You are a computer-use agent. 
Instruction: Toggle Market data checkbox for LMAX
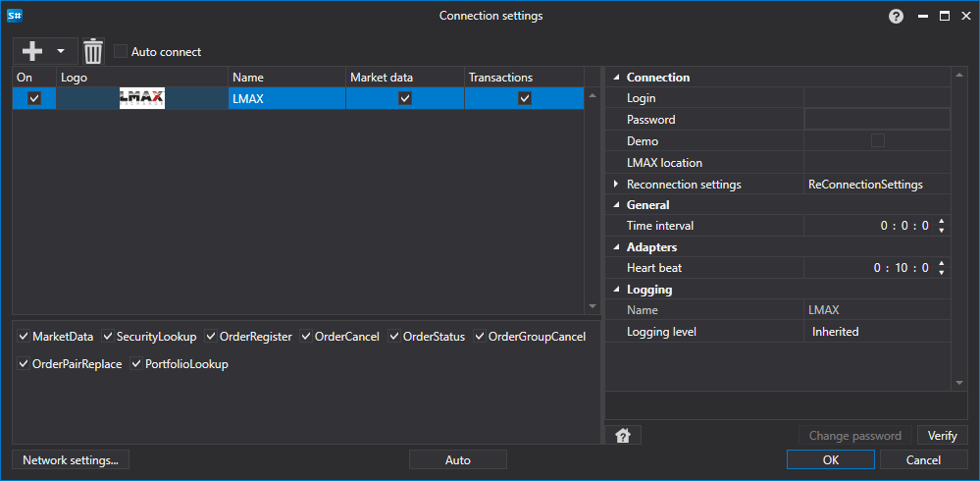tap(405, 98)
